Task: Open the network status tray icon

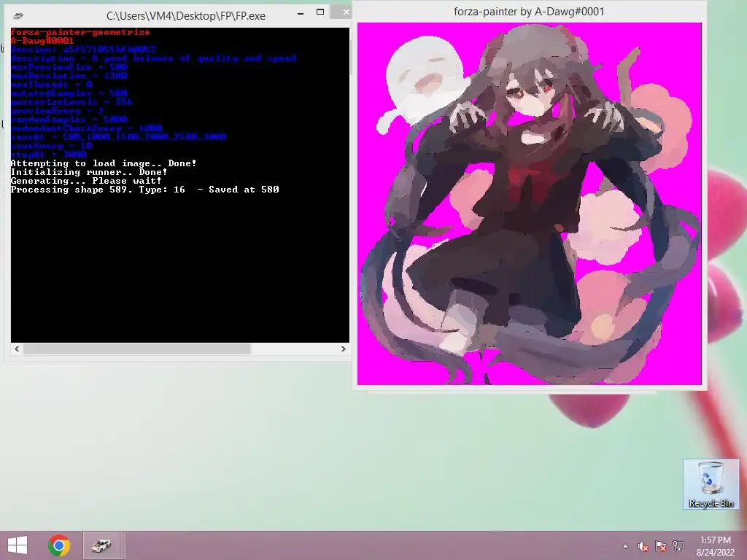Action: click(x=678, y=546)
